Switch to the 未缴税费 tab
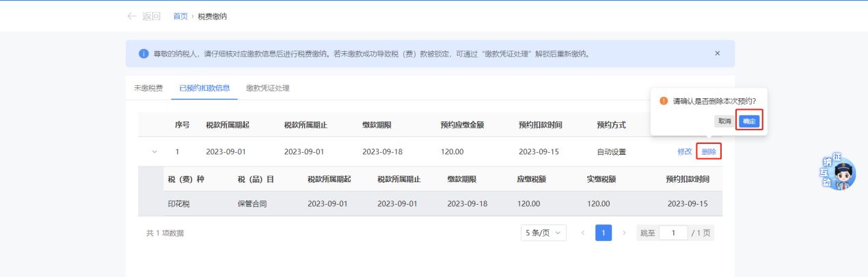Screen dimensions: 868x277 pyautogui.click(x=148, y=88)
